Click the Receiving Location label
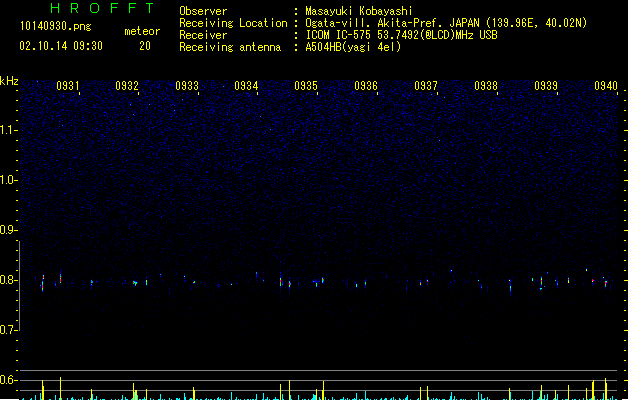Image resolution: width=629 pixels, height=400 pixels. point(233,23)
